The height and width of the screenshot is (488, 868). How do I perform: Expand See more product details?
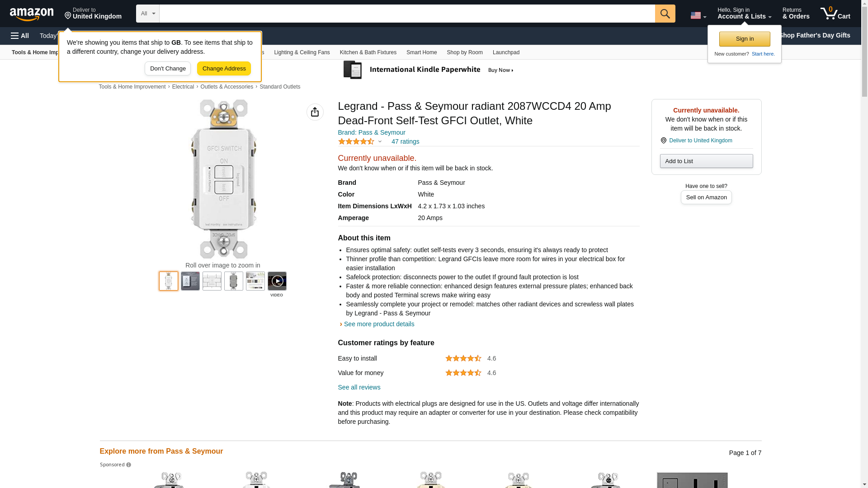coord(378,324)
